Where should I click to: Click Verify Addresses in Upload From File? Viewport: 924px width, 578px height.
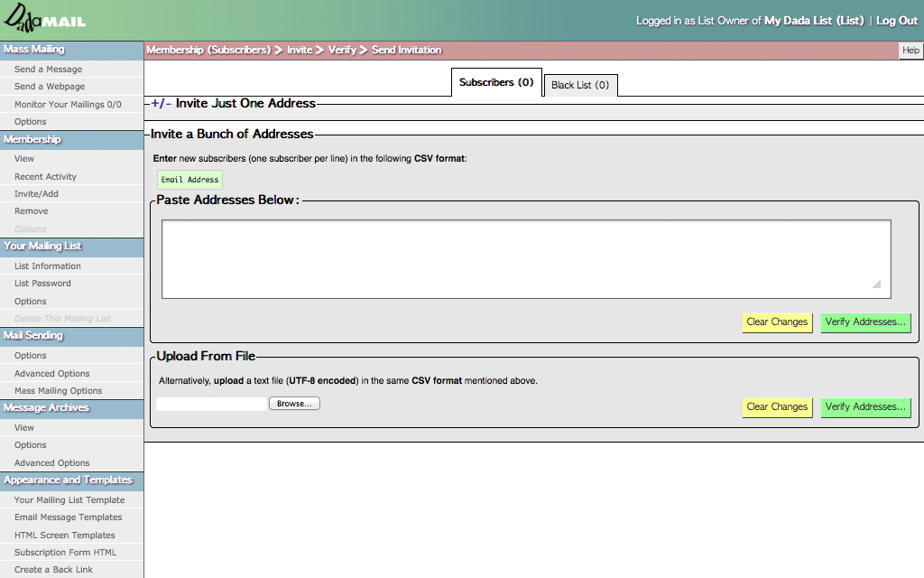coord(865,407)
